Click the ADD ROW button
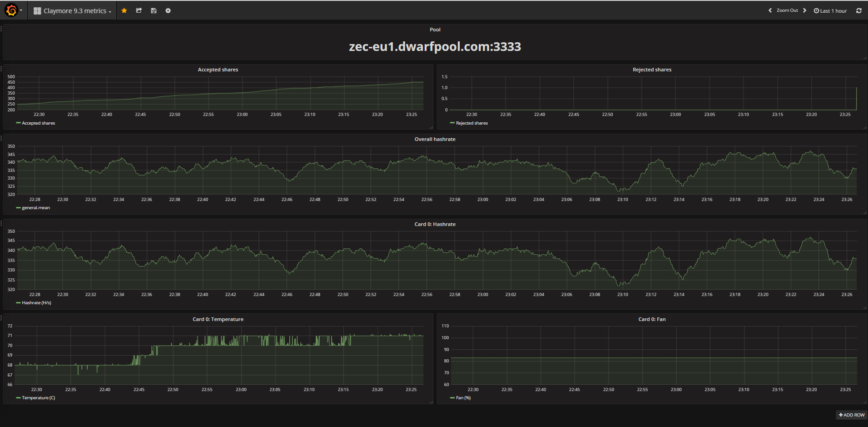Viewport: 868px width, 427px height. tap(852, 415)
